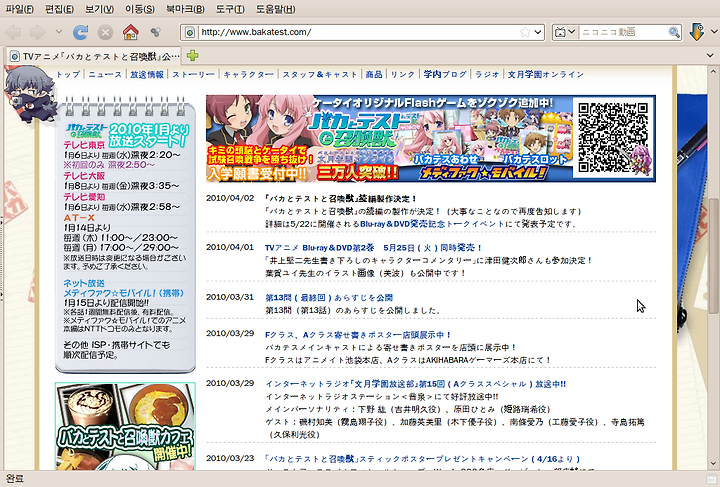Open the 파일(F) menu

point(19,9)
